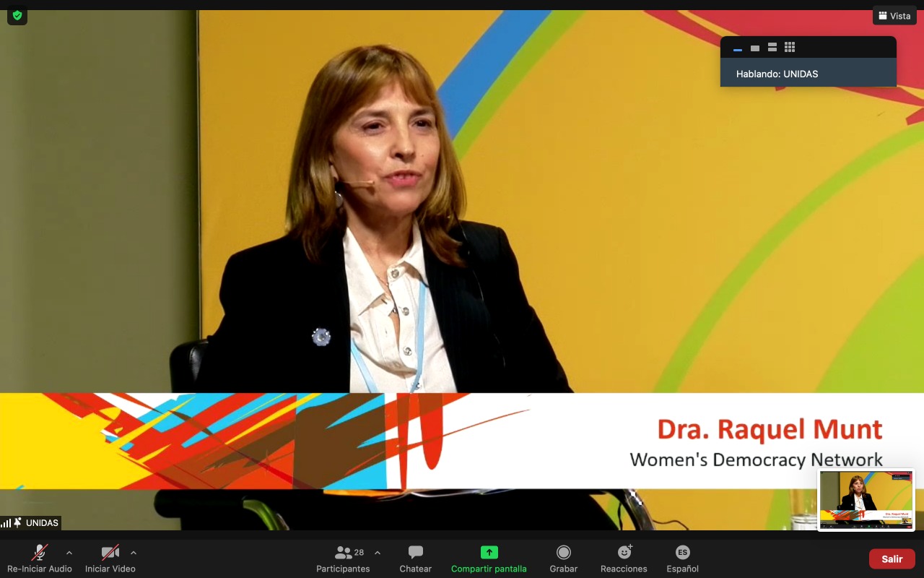The width and height of the screenshot is (924, 578).
Task: Open the encryption shield info icon
Action: [x=17, y=15]
